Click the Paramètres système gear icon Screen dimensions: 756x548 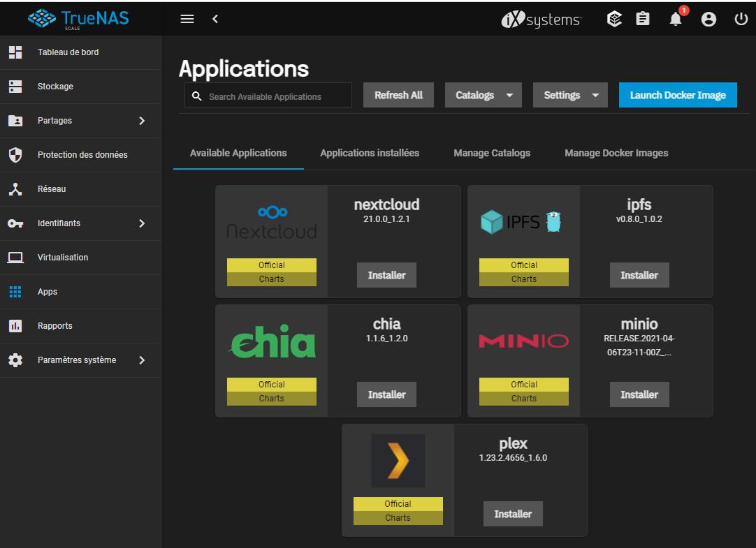coord(15,360)
